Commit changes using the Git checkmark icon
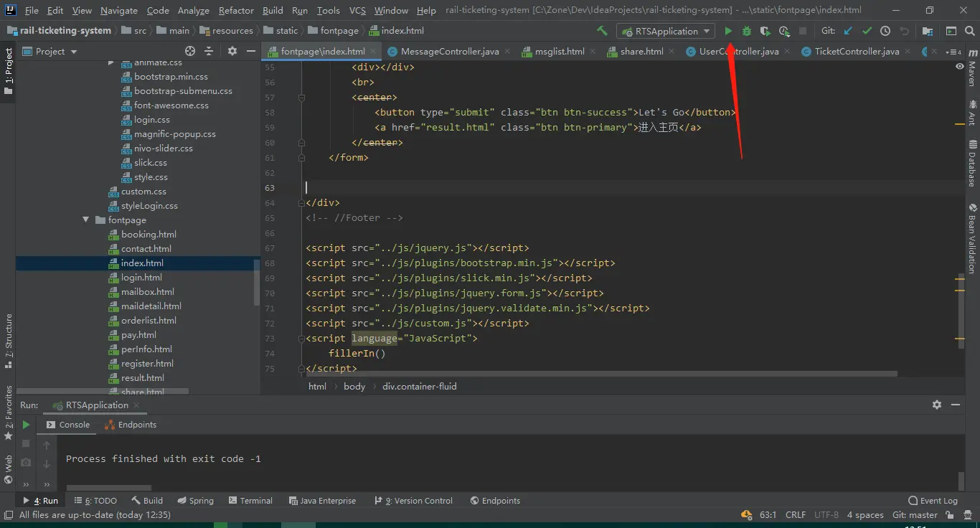The image size is (980, 528). tap(867, 31)
